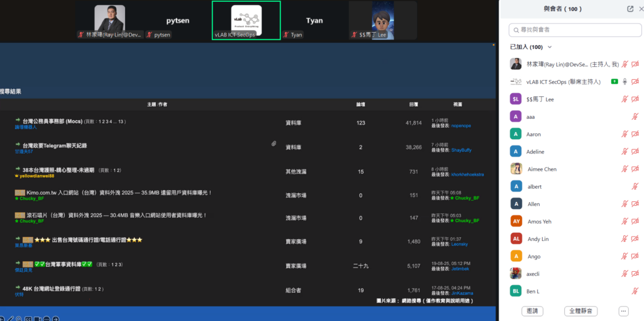This screenshot has height=321, width=644.
Task: Open the more options (...) menu
Action: pos(623,311)
